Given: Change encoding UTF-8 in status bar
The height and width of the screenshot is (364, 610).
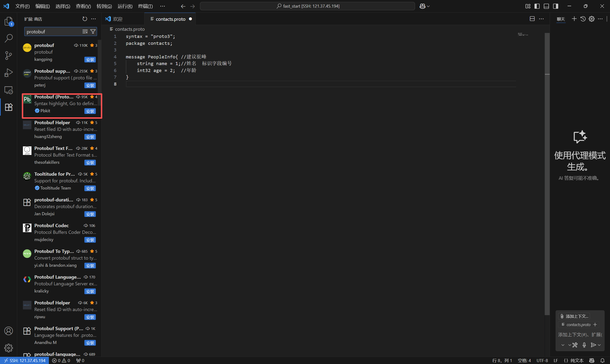Looking at the screenshot, I should [542, 360].
